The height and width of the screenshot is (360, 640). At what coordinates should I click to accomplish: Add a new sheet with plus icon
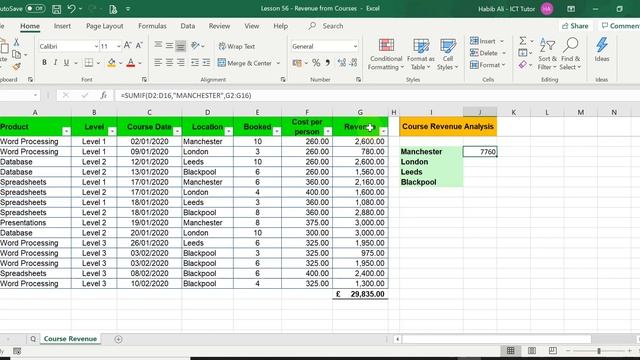118,339
